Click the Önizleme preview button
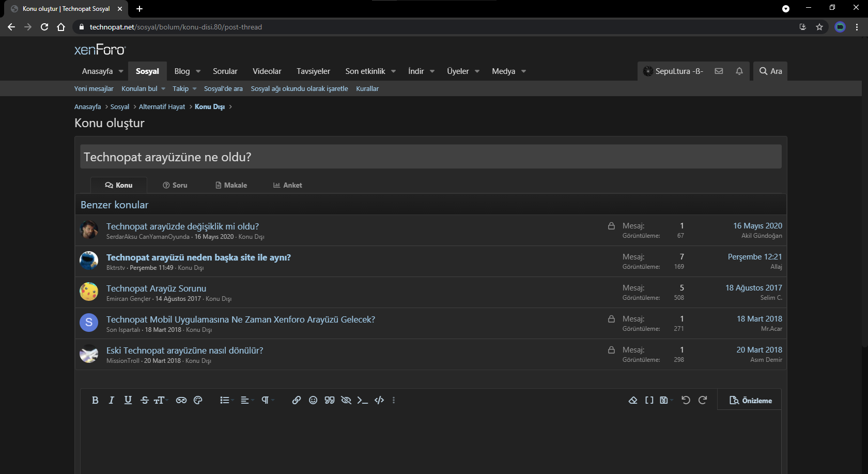The image size is (868, 474). point(750,401)
